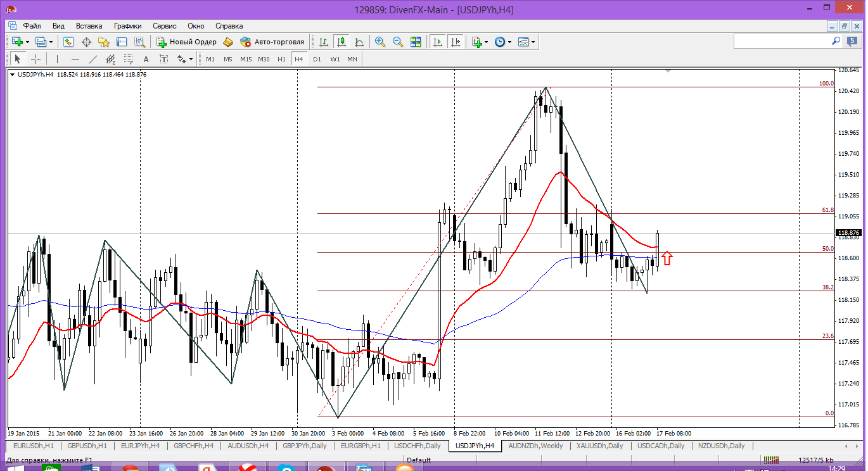
Task: Open the MetaEditor book icon
Action: click(x=228, y=42)
